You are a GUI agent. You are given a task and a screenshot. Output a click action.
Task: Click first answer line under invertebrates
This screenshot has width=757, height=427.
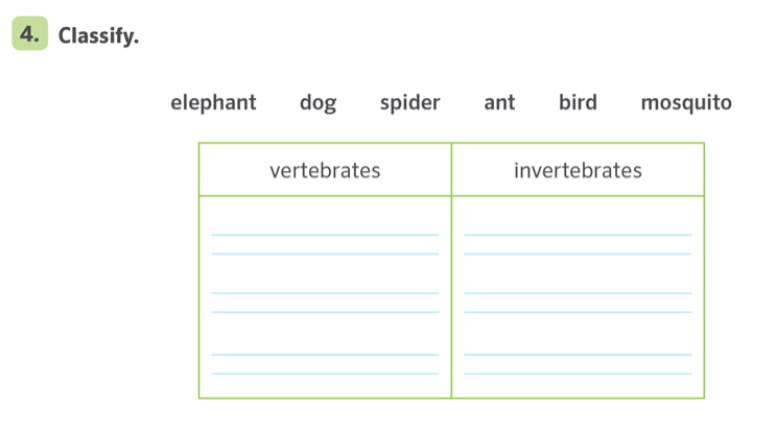578,244
